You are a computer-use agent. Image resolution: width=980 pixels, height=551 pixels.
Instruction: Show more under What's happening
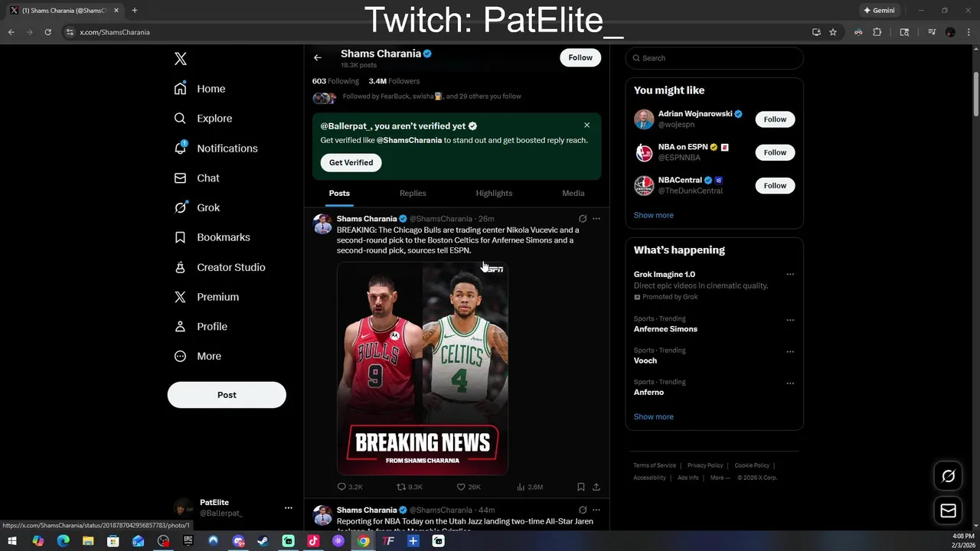tap(654, 417)
